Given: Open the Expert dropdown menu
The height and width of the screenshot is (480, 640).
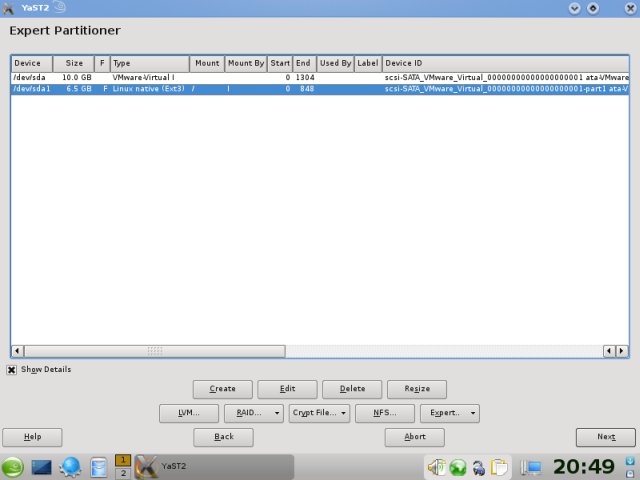Looking at the screenshot, I should tap(450, 413).
